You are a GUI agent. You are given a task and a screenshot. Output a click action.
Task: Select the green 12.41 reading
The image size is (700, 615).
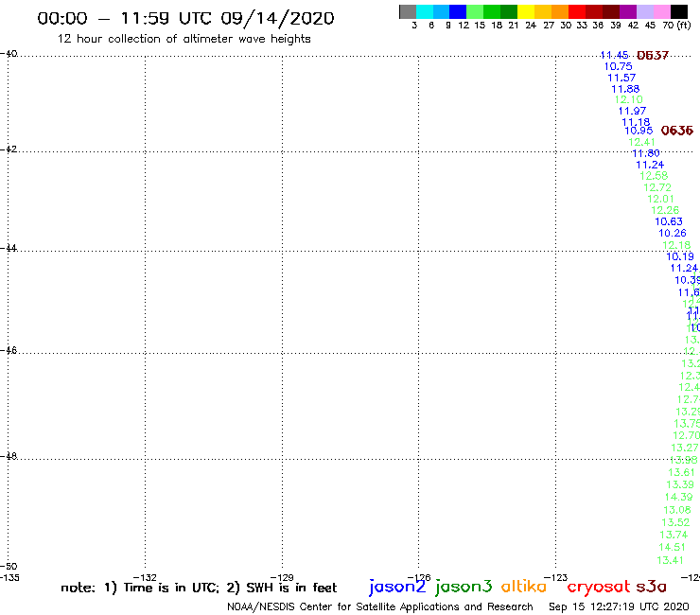[642, 142]
